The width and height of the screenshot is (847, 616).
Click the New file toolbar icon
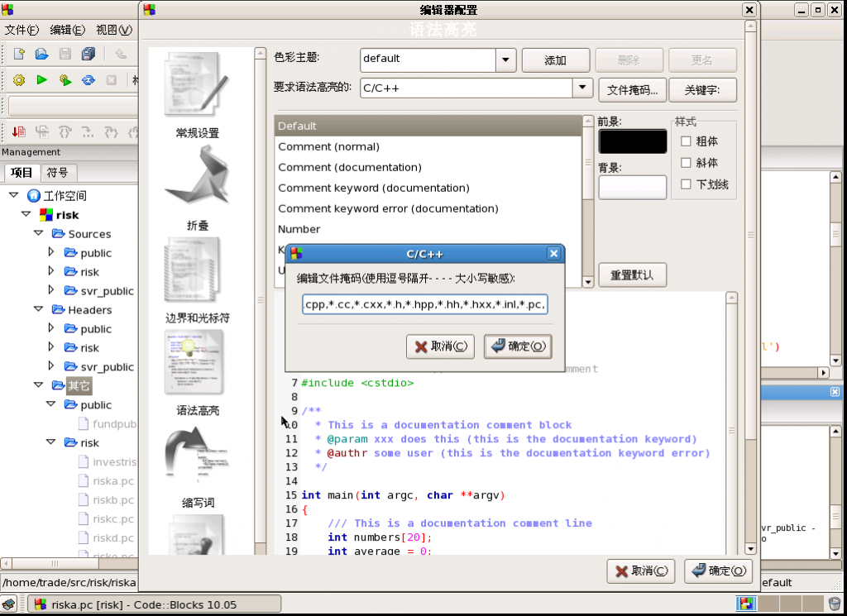click(19, 55)
